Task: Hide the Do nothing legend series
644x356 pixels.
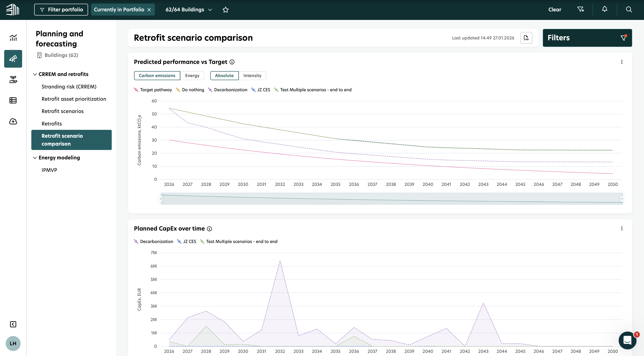Action: (193, 90)
